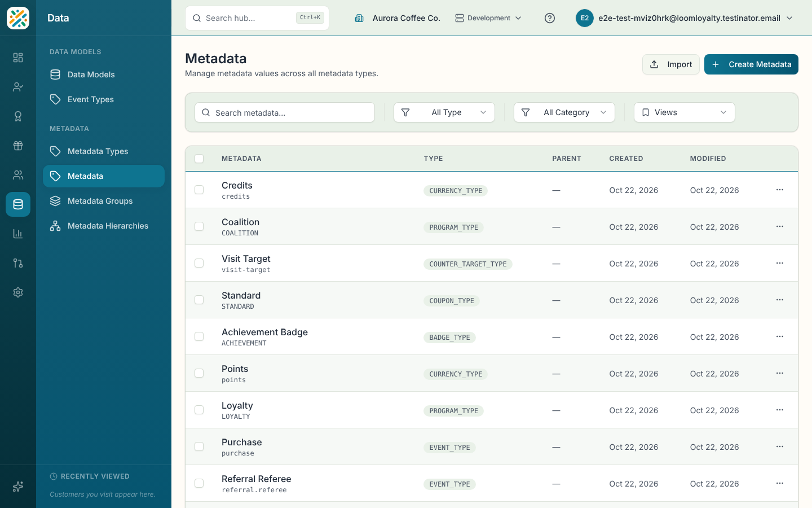Open the All Category filter dropdown
This screenshot has width=812, height=508.
click(x=564, y=112)
